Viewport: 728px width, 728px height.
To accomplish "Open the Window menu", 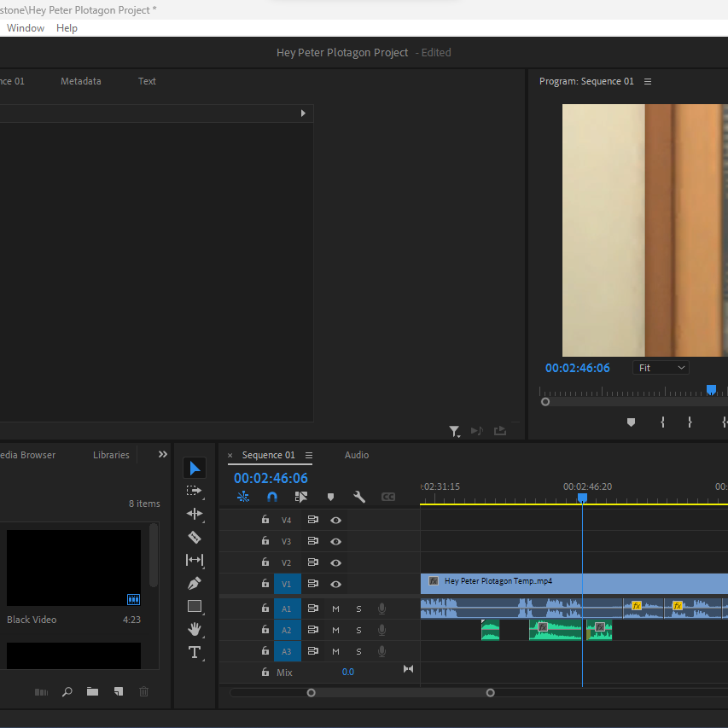I will click(26, 28).
